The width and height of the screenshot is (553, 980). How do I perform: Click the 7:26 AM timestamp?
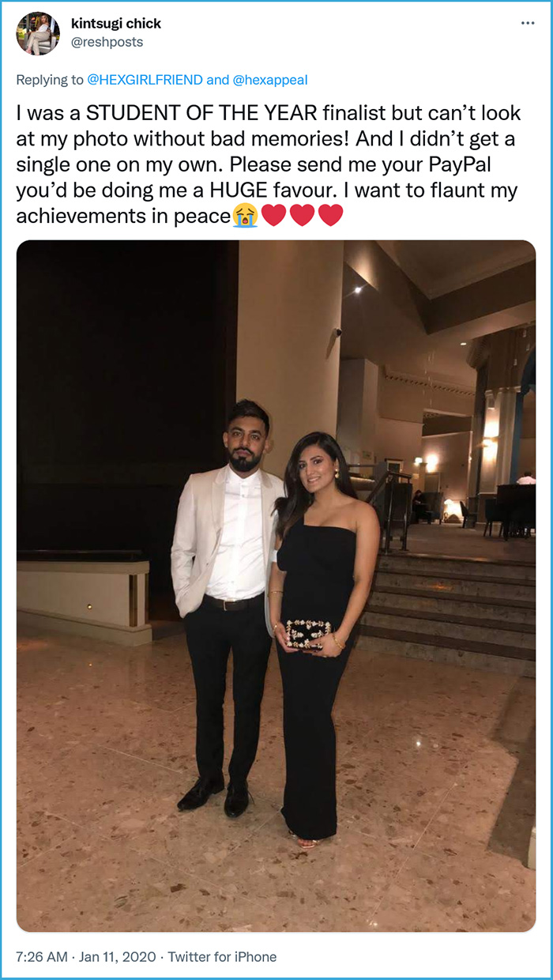click(41, 957)
